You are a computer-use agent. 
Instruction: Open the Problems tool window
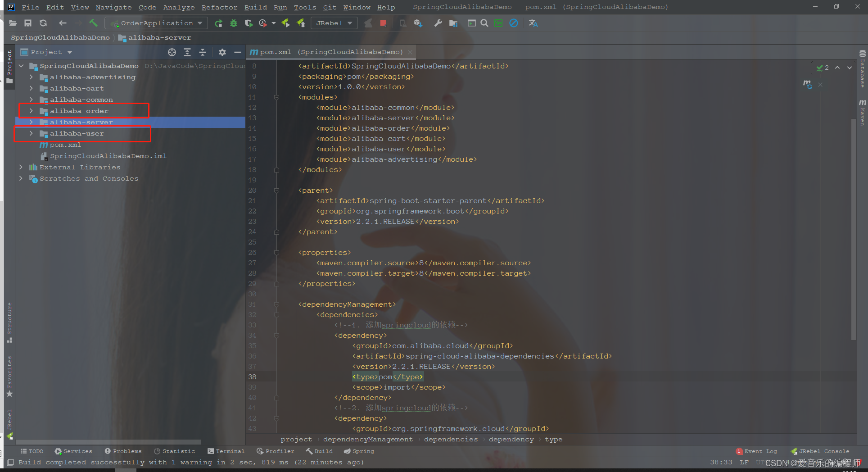click(123, 451)
